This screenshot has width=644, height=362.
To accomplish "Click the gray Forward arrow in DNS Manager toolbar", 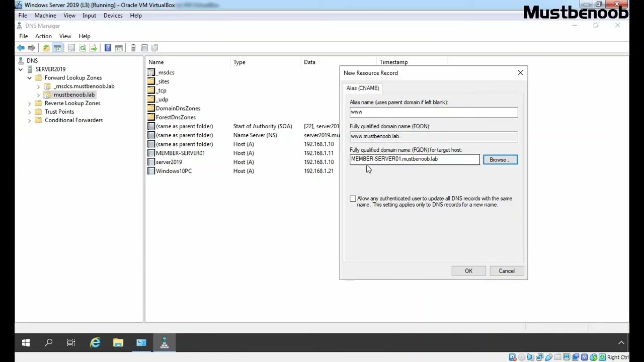I will click(31, 48).
